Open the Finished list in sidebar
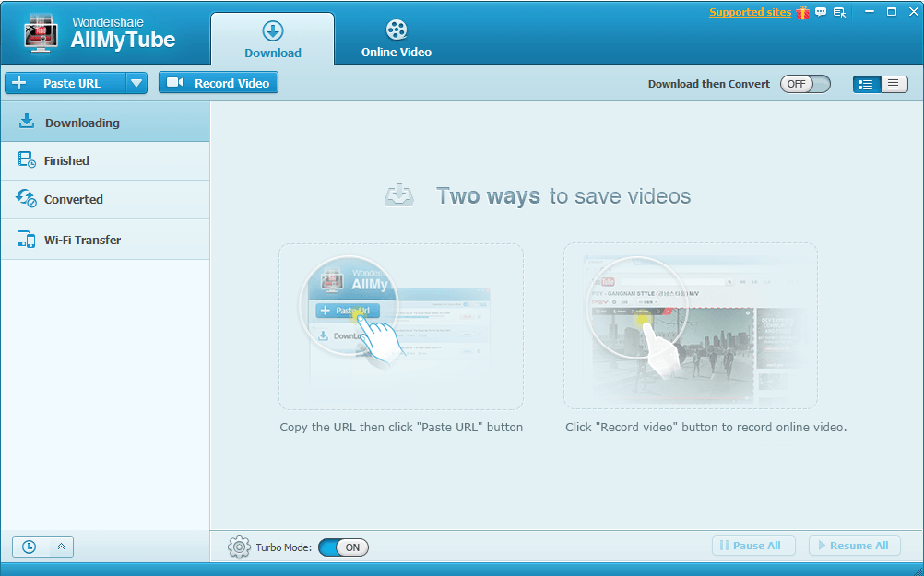The width and height of the screenshot is (924, 576). pos(105,160)
